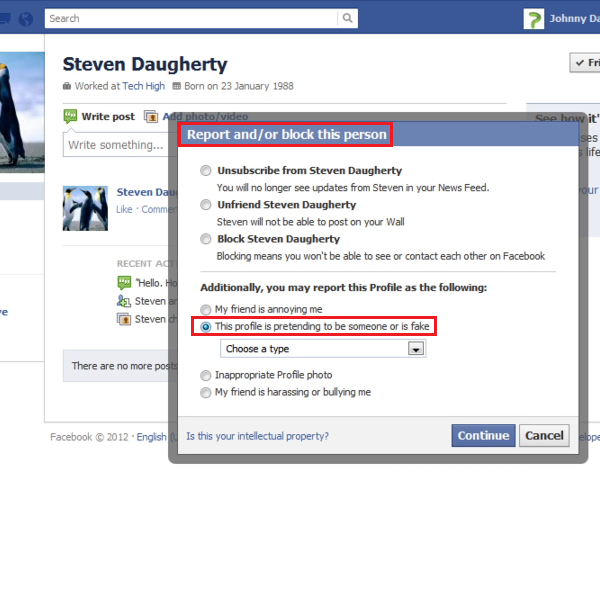Viewport: 600px width, 600px height.
Task: Open the messages icon in top bar
Action: tap(5, 18)
